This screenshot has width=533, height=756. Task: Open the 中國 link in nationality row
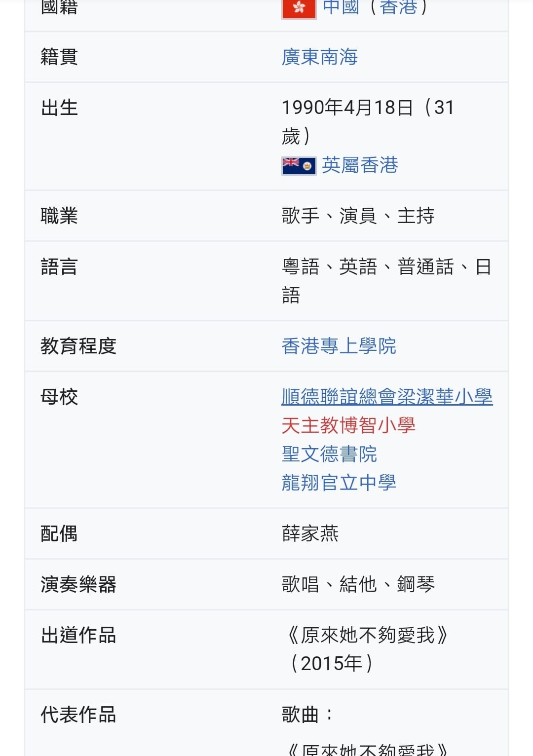point(341,7)
